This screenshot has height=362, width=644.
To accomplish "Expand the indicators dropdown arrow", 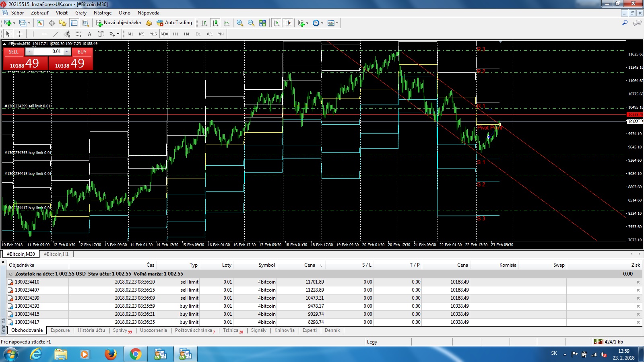I will (x=308, y=23).
